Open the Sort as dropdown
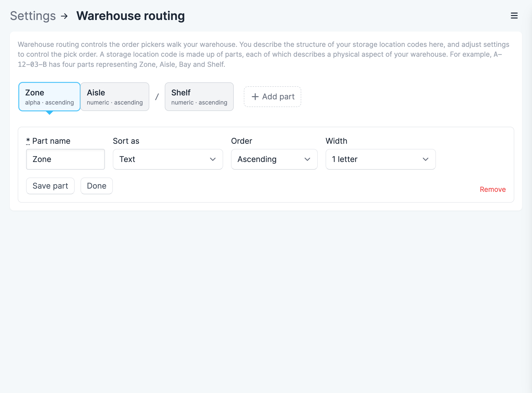This screenshot has width=532, height=393. 168,159
